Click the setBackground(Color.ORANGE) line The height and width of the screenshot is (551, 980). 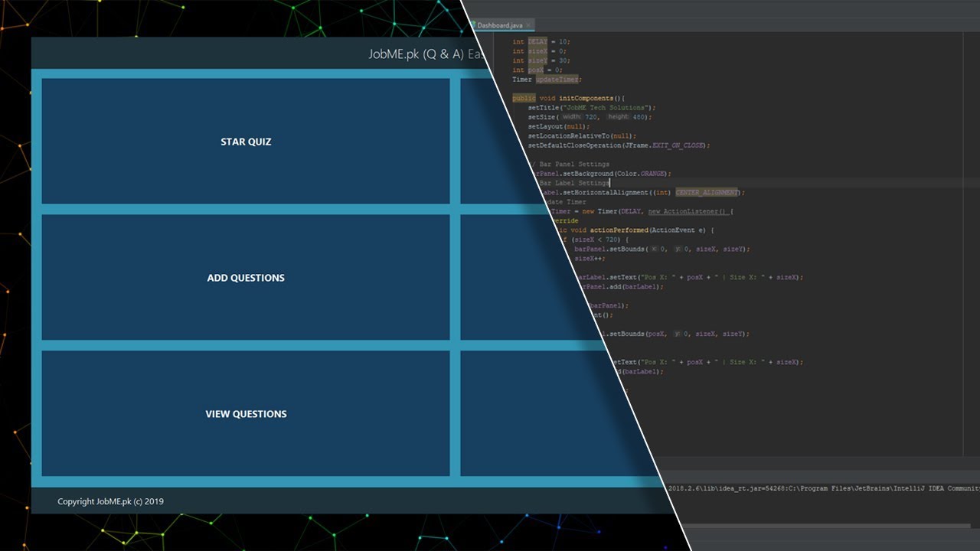tap(602, 174)
